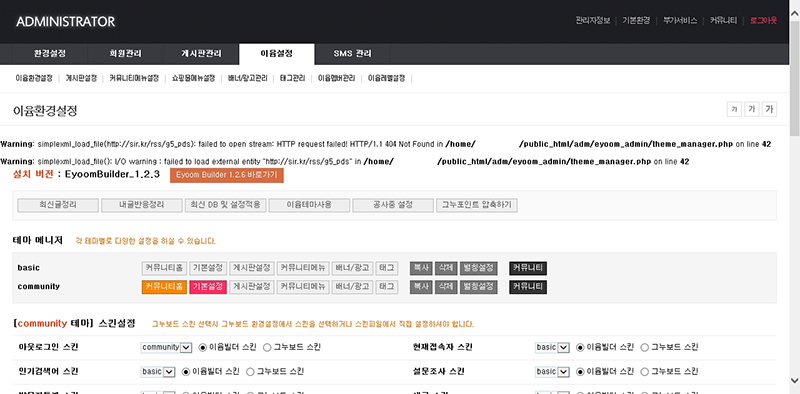800x394 pixels.
Task: Click black 커뮤니티 button in basic row
Action: click(x=528, y=268)
